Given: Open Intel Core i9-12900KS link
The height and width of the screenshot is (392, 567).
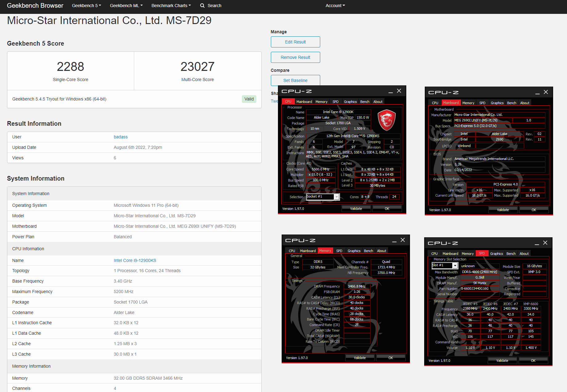Looking at the screenshot, I should pyautogui.click(x=135, y=260).
